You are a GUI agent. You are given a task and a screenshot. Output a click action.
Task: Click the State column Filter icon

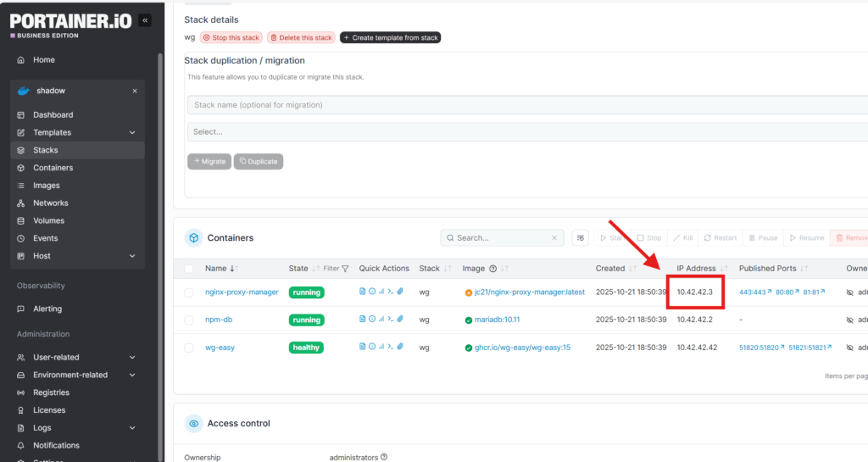[345, 269]
